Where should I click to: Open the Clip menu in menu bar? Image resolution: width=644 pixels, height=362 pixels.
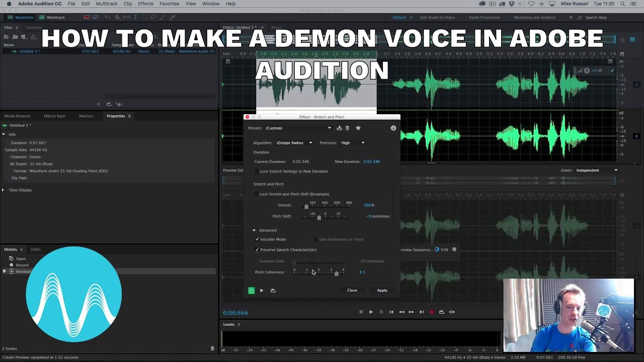(128, 4)
